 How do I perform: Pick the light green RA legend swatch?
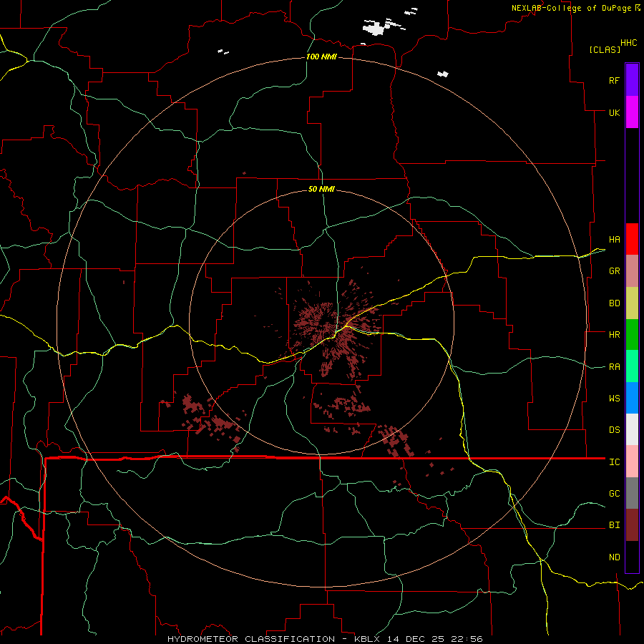click(632, 366)
